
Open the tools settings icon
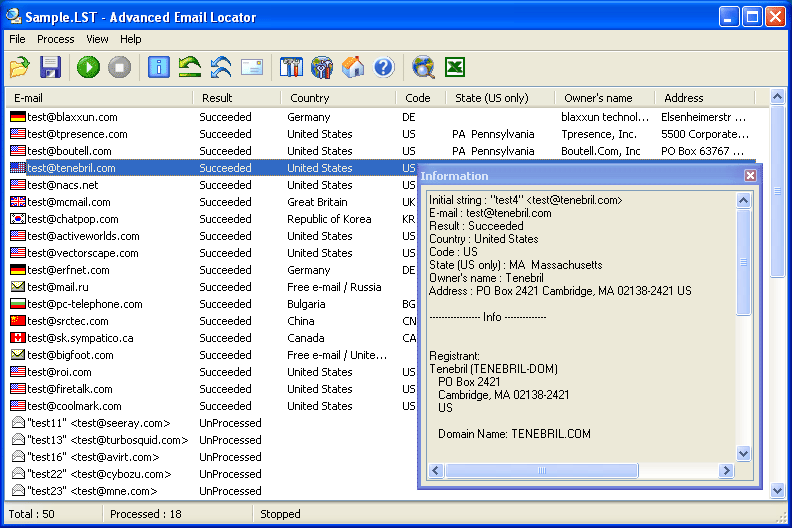(291, 67)
